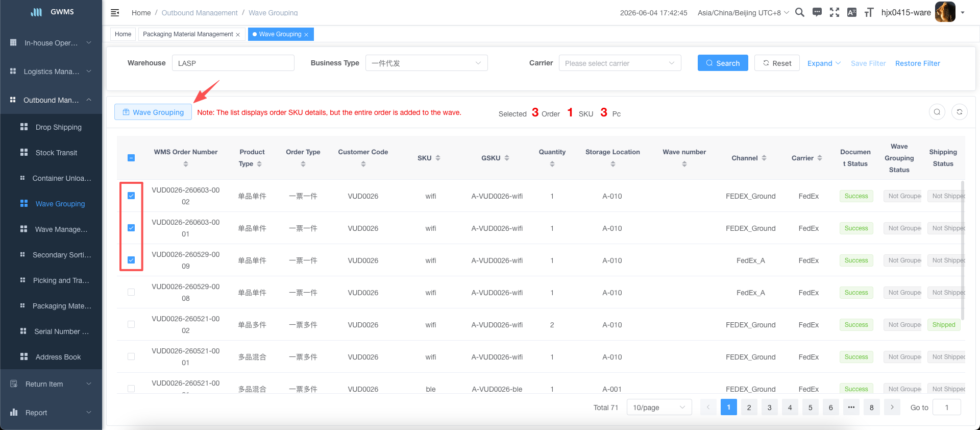The height and width of the screenshot is (430, 980).
Task: Sort by Order Type column
Action: click(303, 164)
